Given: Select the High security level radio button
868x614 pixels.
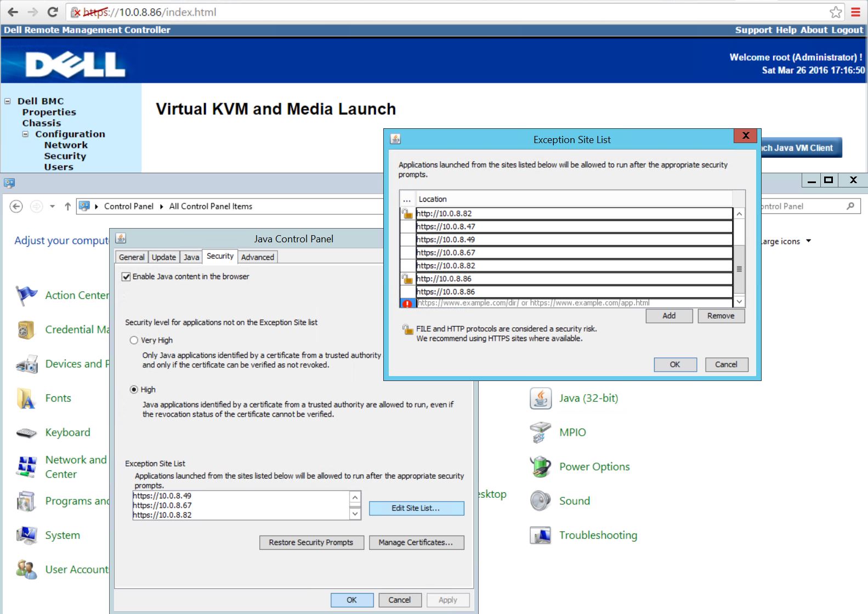Looking at the screenshot, I should tap(134, 390).
